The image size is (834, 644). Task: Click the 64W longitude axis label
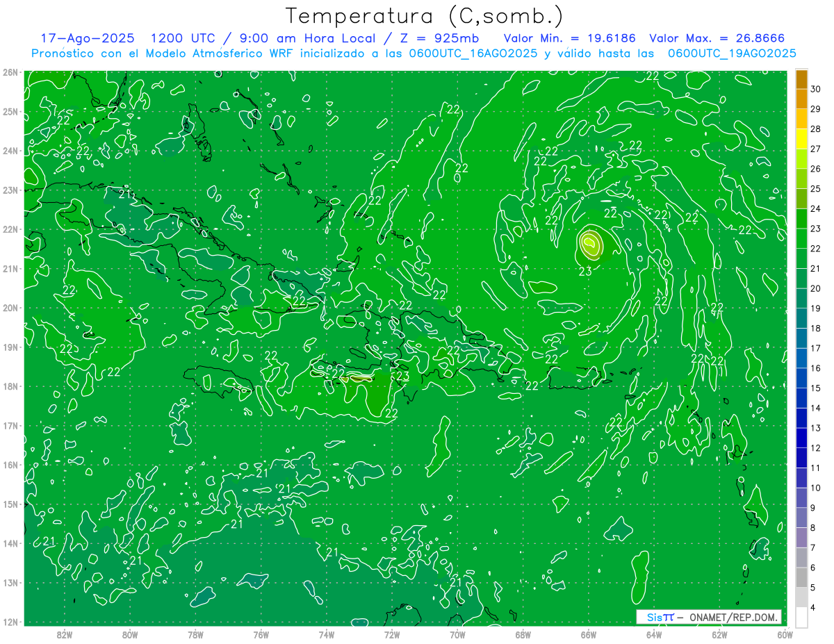coord(654,634)
